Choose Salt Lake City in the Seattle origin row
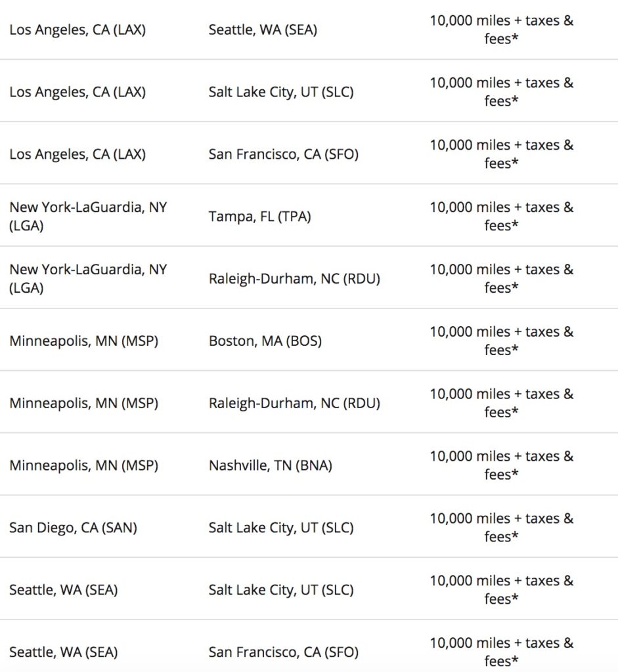This screenshot has width=618, height=672. [x=280, y=591]
